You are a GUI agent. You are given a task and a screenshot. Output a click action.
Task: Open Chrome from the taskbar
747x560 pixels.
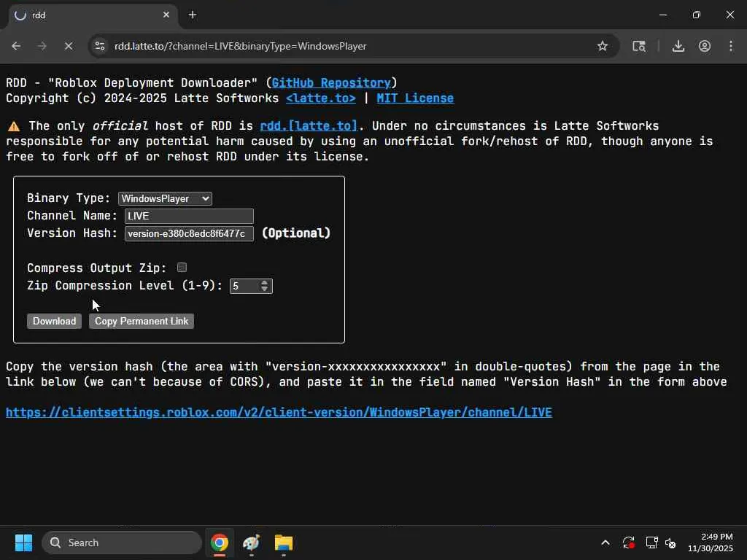[x=219, y=542]
